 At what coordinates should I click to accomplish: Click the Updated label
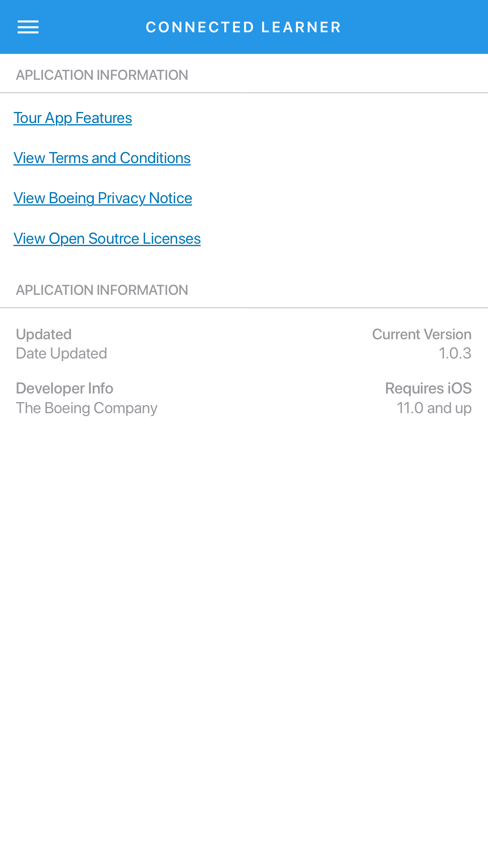click(44, 334)
